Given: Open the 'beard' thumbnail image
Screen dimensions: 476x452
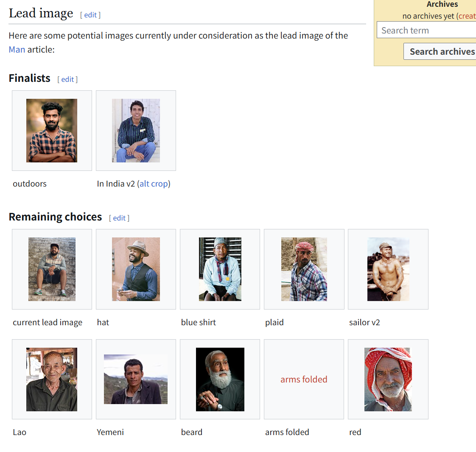Looking at the screenshot, I should (x=220, y=379).
